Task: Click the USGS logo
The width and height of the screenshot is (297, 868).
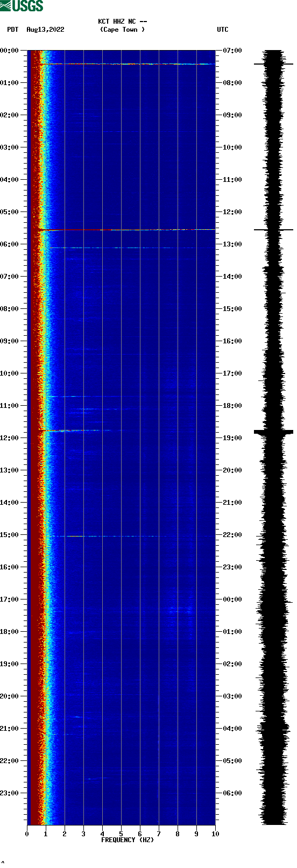Action: click(22, 6)
